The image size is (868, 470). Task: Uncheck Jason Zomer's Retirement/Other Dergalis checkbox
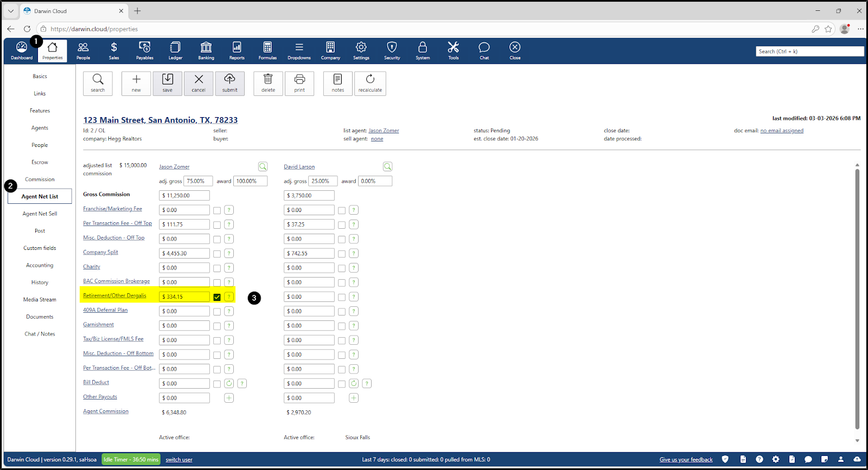[x=217, y=297]
